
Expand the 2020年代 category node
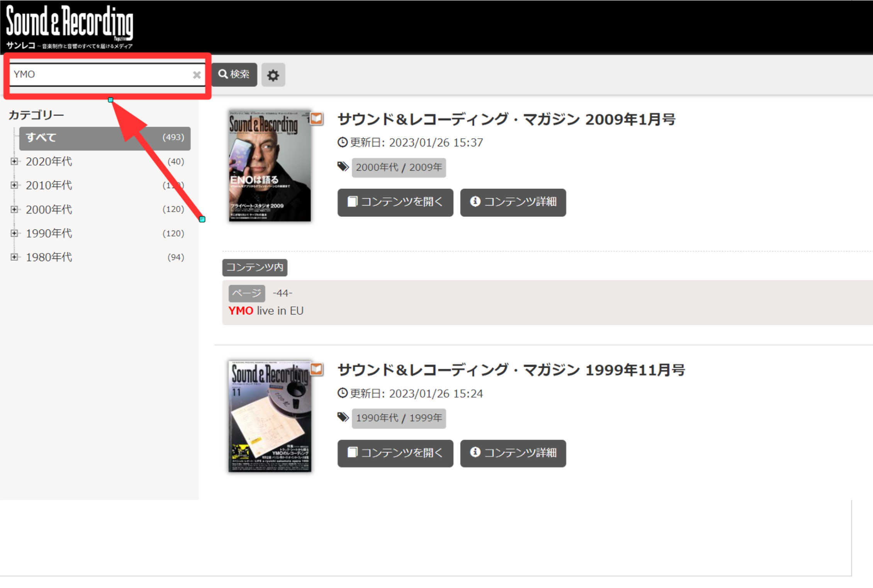(x=14, y=161)
